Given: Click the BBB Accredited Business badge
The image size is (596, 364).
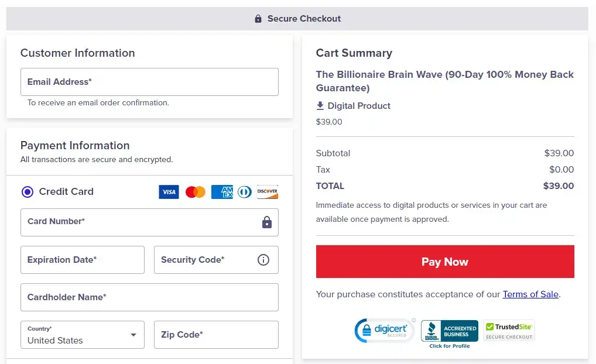Looking at the screenshot, I should (449, 329).
